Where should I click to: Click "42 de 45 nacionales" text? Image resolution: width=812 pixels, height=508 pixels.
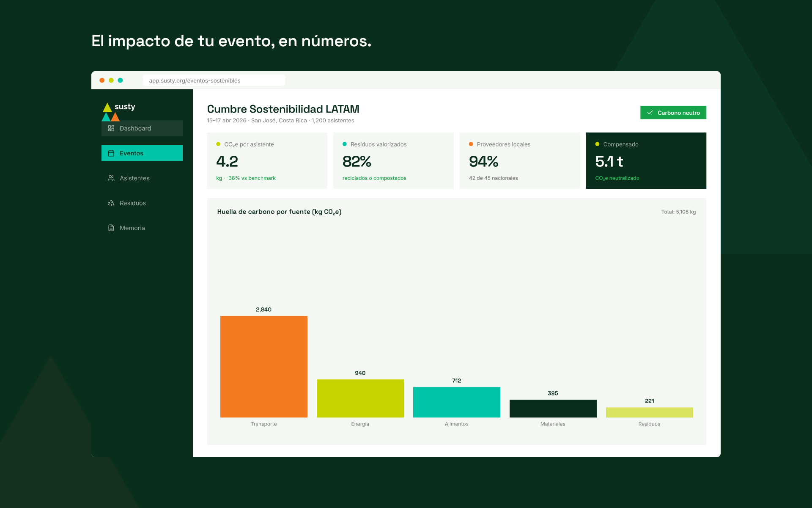coord(494,178)
